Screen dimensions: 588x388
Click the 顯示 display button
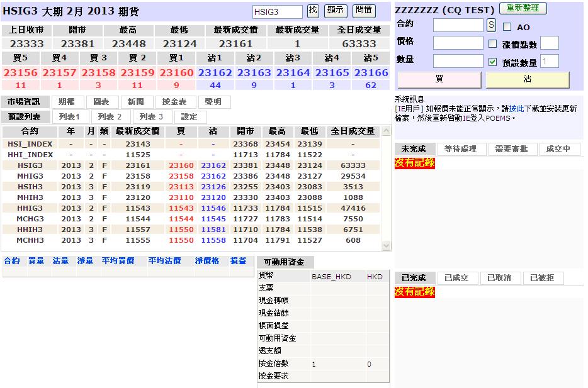click(x=336, y=11)
